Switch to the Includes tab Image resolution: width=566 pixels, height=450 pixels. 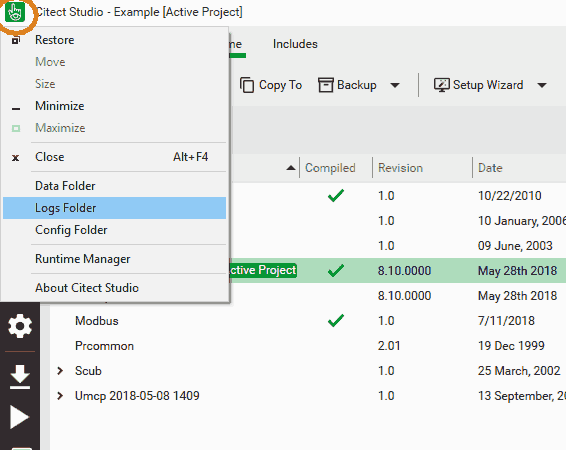pyautogui.click(x=295, y=44)
